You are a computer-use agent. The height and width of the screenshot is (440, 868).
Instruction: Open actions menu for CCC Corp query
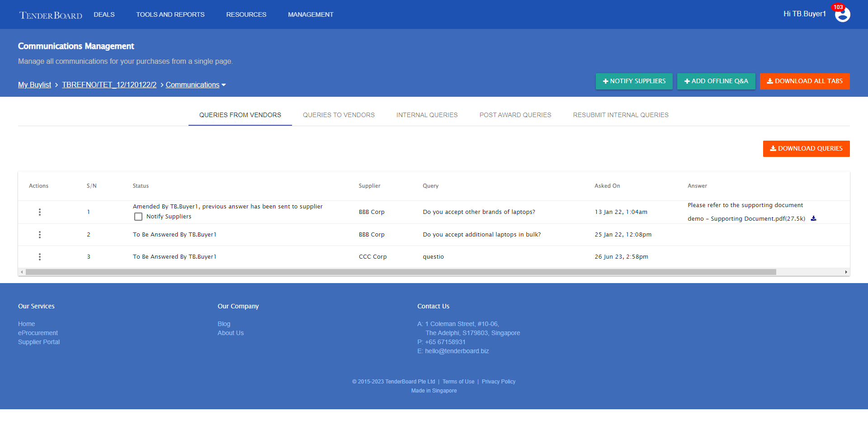(x=40, y=257)
